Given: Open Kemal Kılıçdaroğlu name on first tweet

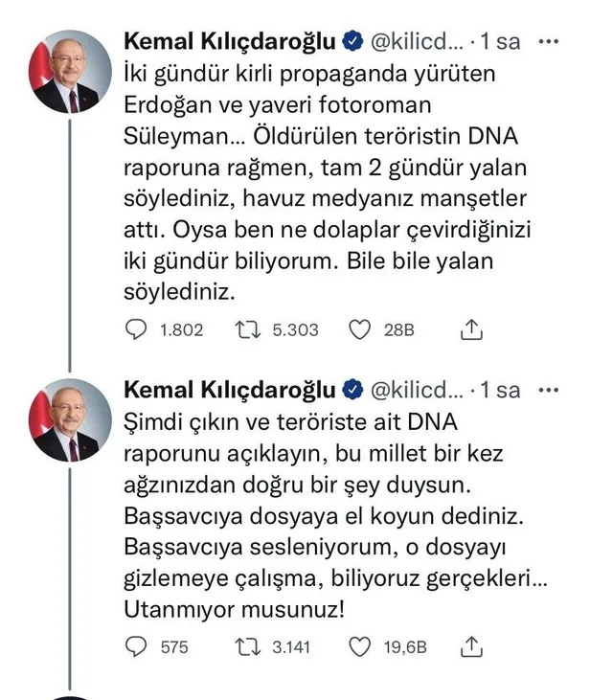Looking at the screenshot, I should [x=230, y=43].
